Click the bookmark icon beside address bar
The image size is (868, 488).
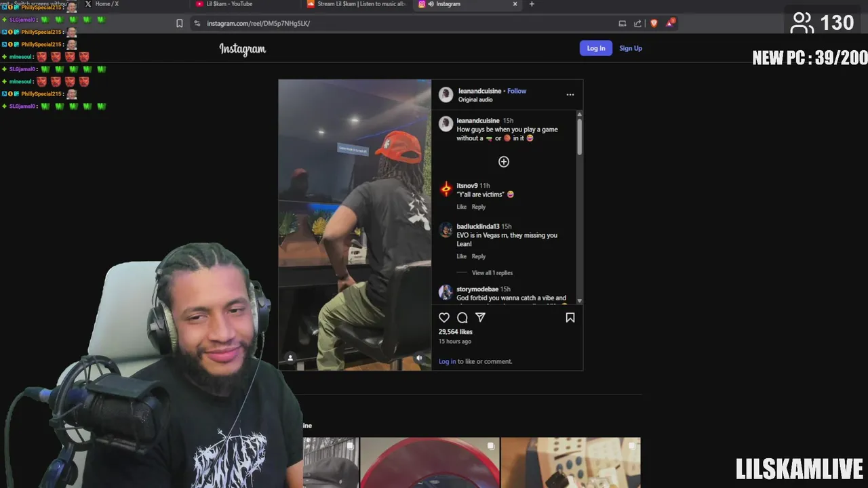(179, 23)
